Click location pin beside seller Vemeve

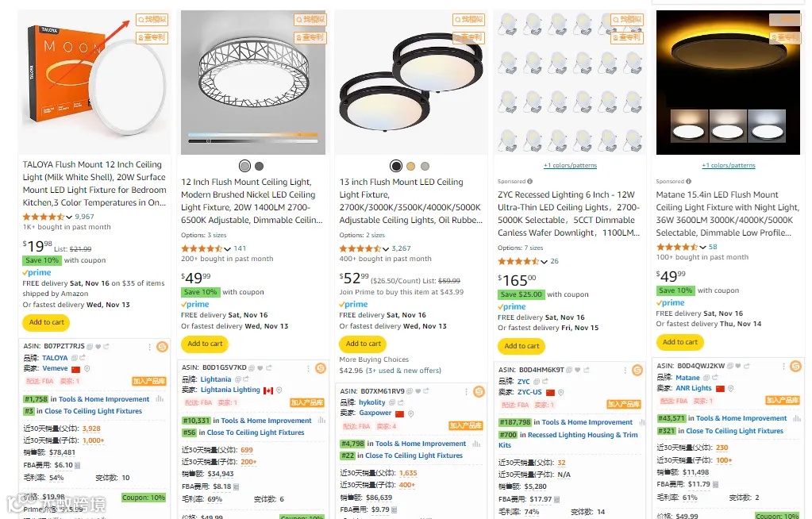tap(87, 369)
